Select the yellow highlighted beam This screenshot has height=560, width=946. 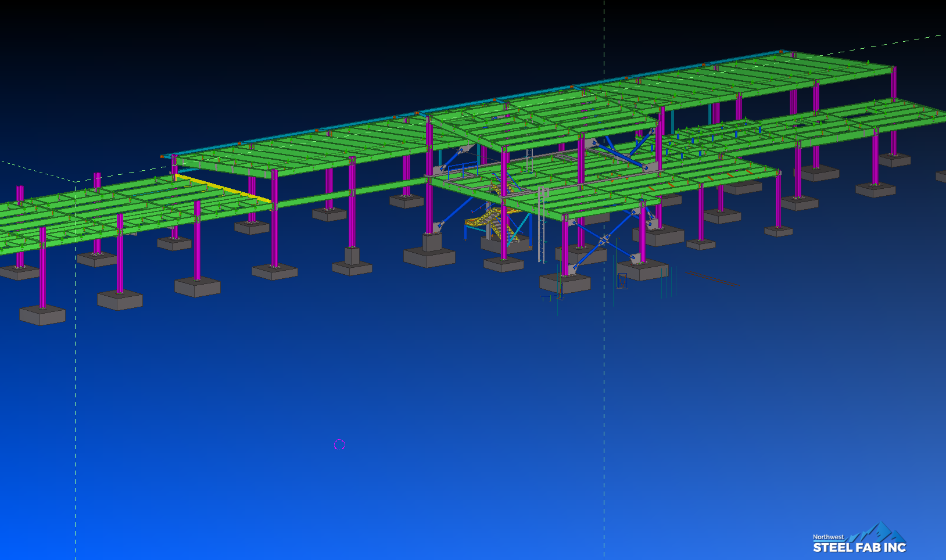click(223, 187)
